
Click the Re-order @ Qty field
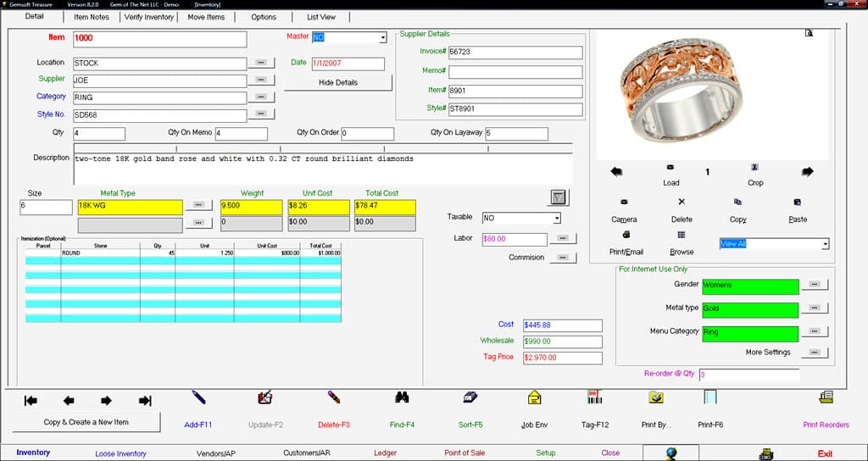(x=749, y=375)
